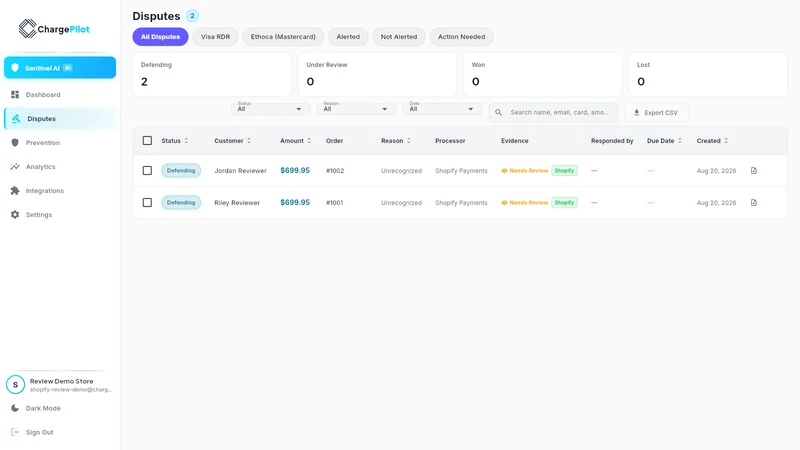This screenshot has height=450, width=800.
Task: Click the Integrations puzzle icon
Action: 15,190
